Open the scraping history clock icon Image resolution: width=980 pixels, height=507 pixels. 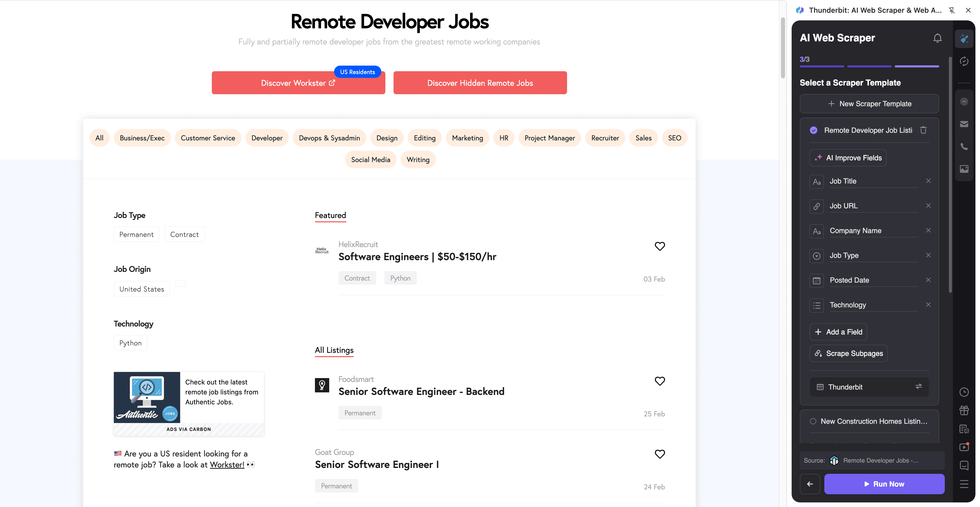click(x=964, y=392)
